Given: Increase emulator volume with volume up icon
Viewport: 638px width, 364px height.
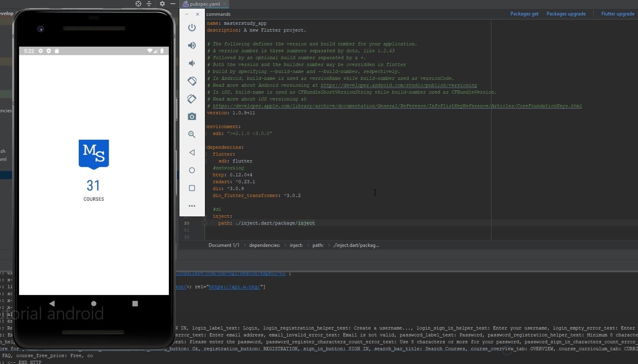Looking at the screenshot, I should click(x=192, y=45).
